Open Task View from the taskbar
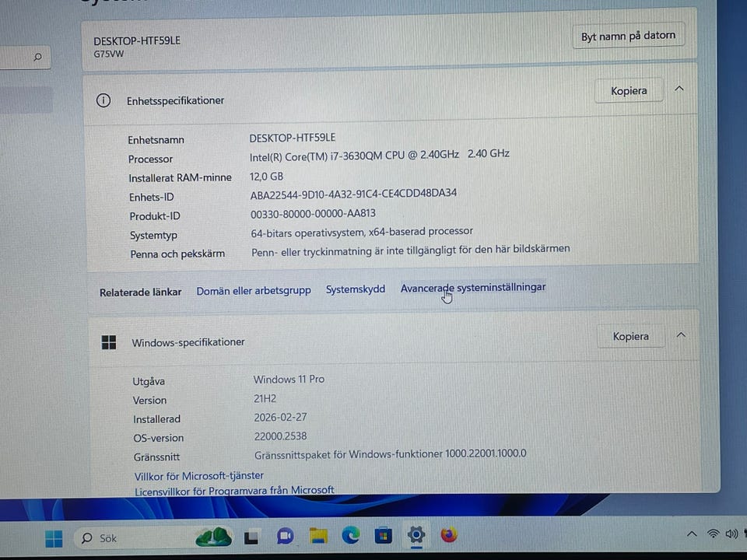Screen dimensions: 747x560 tap(251, 537)
